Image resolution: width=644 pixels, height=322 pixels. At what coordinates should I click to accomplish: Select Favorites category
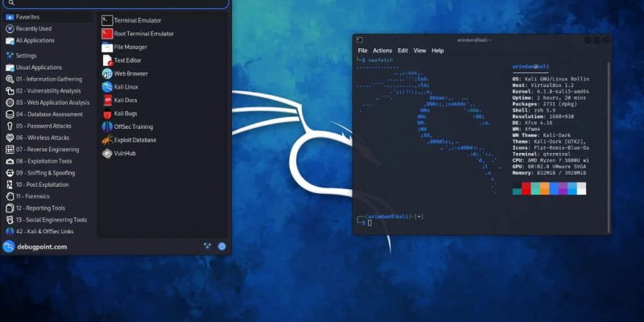[x=47, y=17]
